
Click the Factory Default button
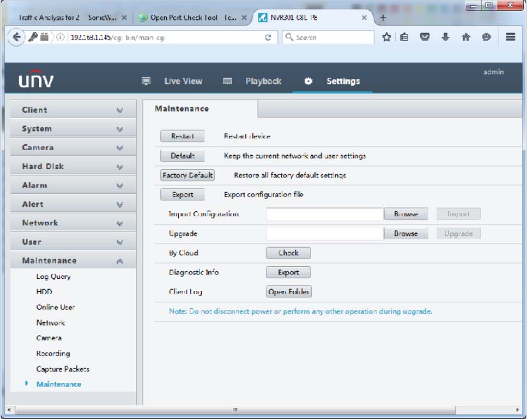[188, 176]
